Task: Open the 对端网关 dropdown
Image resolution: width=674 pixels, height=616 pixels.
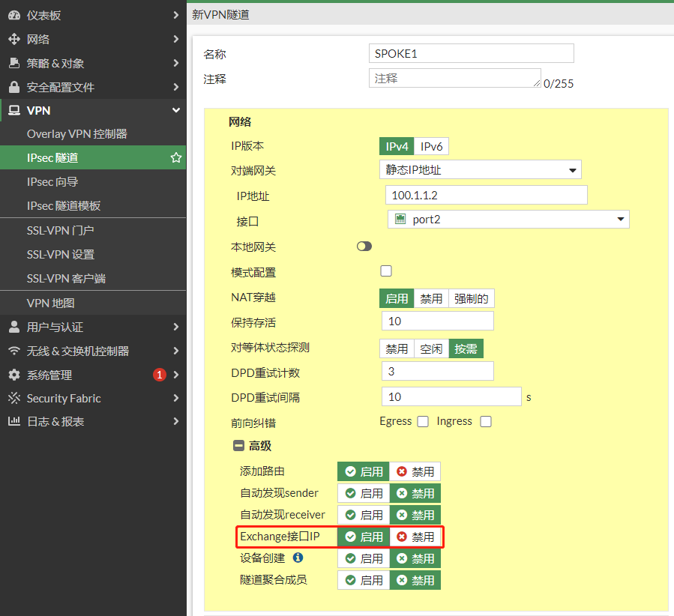Action: click(480, 170)
